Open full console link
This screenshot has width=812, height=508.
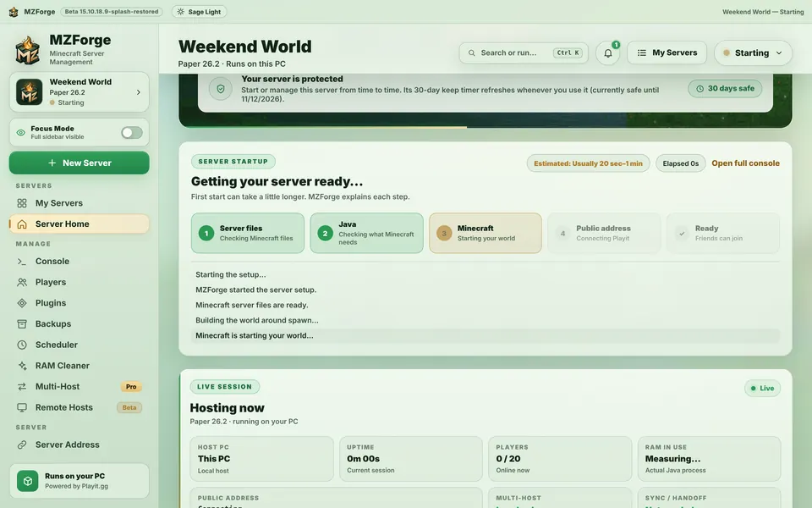click(x=745, y=163)
